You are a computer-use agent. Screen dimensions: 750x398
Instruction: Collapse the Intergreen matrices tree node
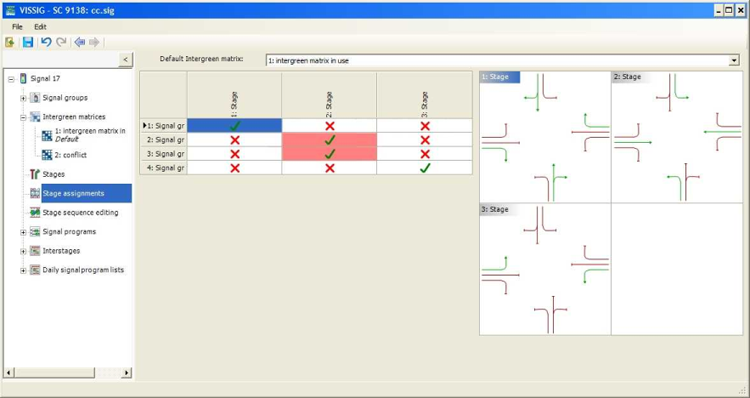(x=23, y=117)
